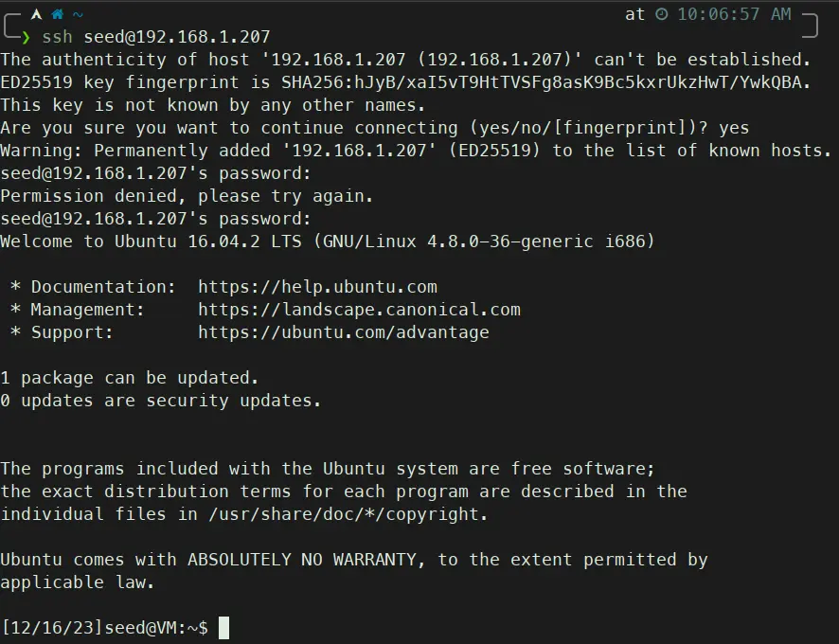Open the ubuntu.com/advantage support link
The height and width of the screenshot is (644, 839).
343,332
